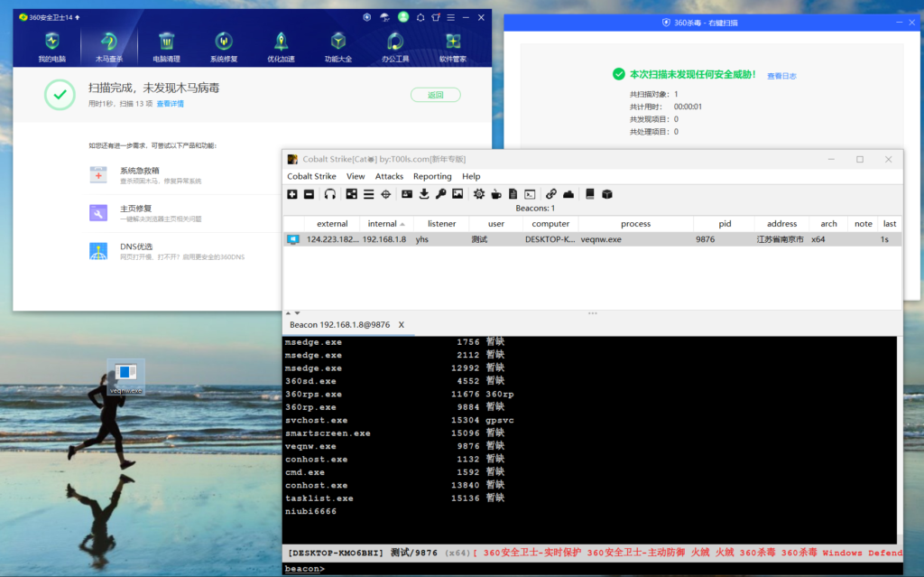This screenshot has height=577, width=924.
Task: Click document icon for Office macro
Action: click(x=513, y=194)
